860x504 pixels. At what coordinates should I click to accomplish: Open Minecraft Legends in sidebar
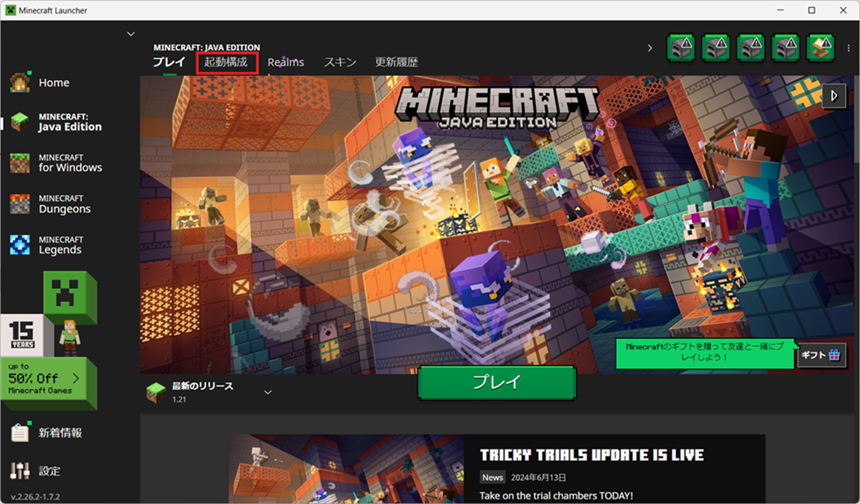[58, 245]
